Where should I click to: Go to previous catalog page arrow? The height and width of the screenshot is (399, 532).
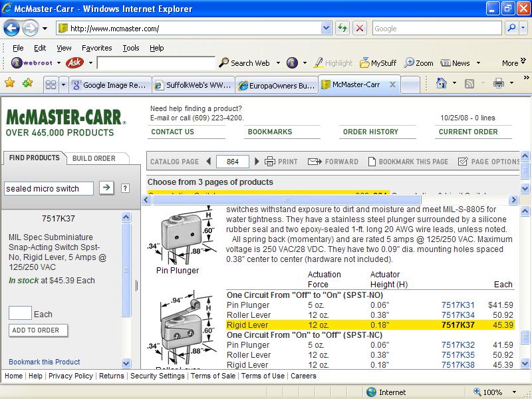(208, 162)
